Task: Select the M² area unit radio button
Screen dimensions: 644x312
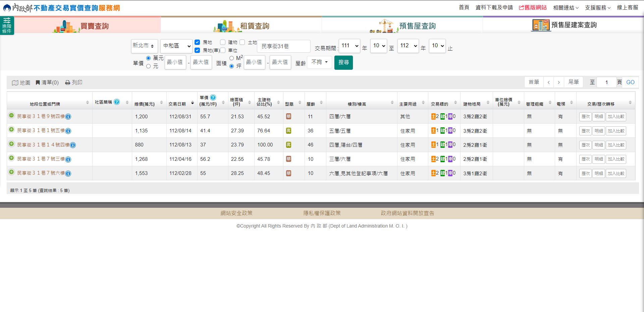Action: click(x=231, y=58)
